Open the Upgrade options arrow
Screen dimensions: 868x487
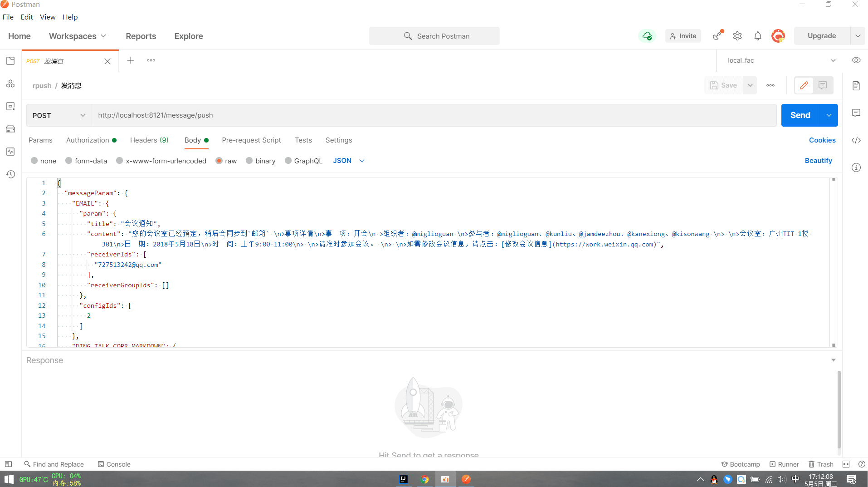pos(858,36)
